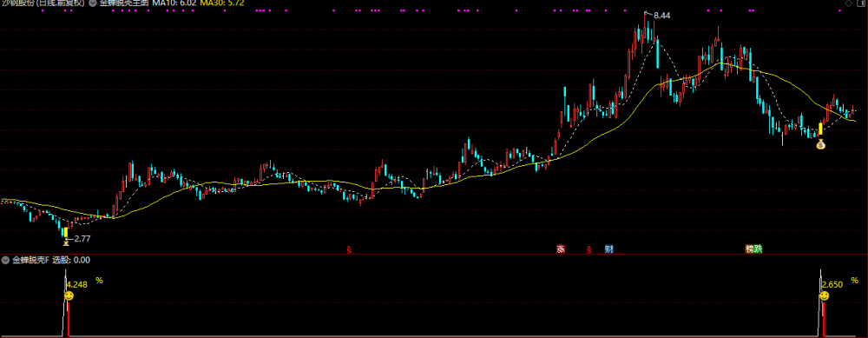The width and height of the screenshot is (868, 338).
Task: Click the hourglass icon near 2.77 low
Action: pyautogui.click(x=67, y=242)
